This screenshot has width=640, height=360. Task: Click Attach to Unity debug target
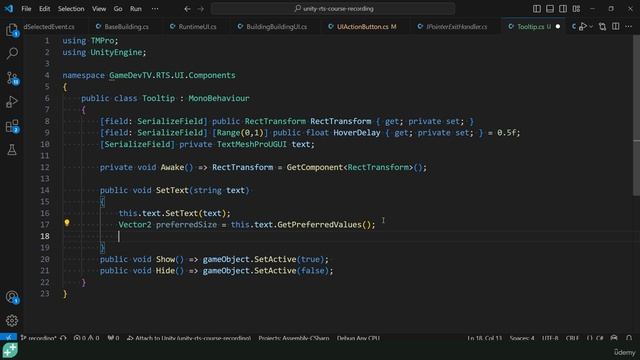coord(189,338)
